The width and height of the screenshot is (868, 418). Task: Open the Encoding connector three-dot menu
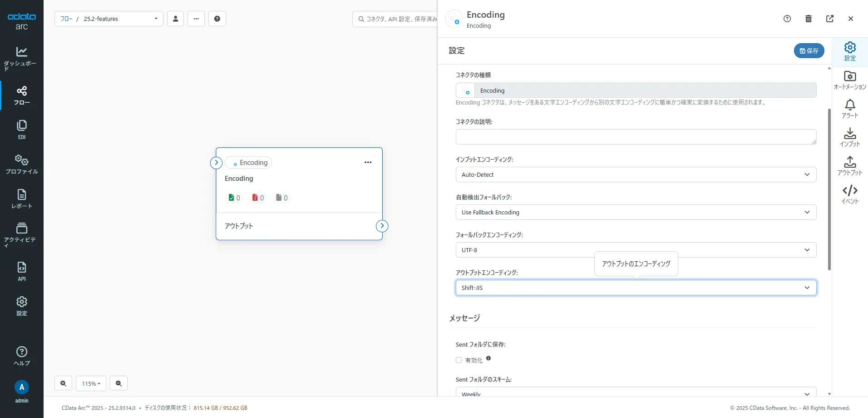[x=368, y=163]
